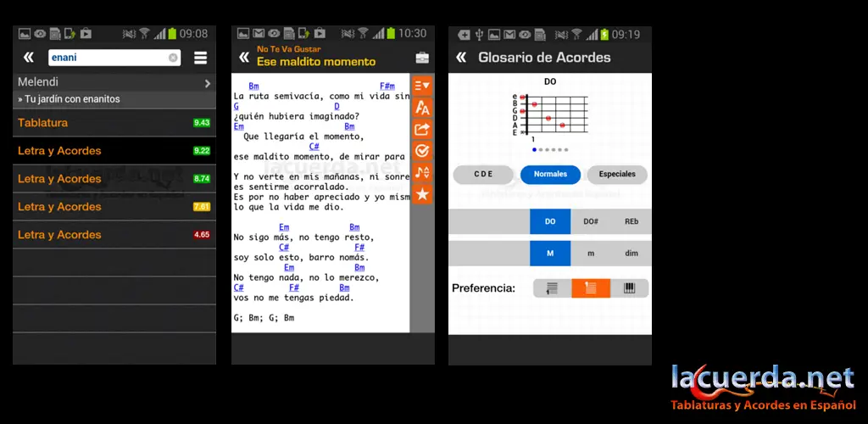868x424 pixels.
Task: Select piano keyboard preference icon
Action: (x=630, y=288)
